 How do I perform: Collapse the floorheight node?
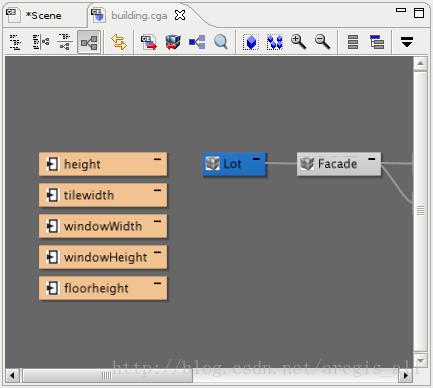[157, 283]
